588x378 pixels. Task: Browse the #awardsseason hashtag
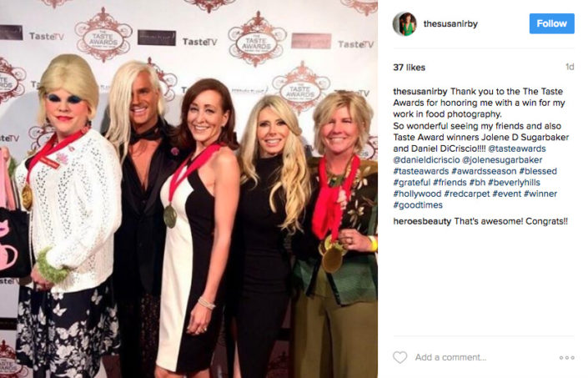tap(484, 171)
